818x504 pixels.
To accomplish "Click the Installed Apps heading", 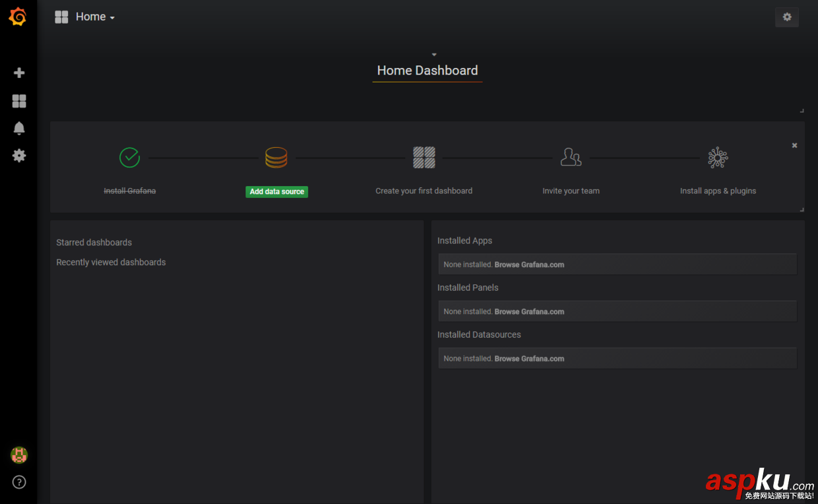I will (465, 241).
